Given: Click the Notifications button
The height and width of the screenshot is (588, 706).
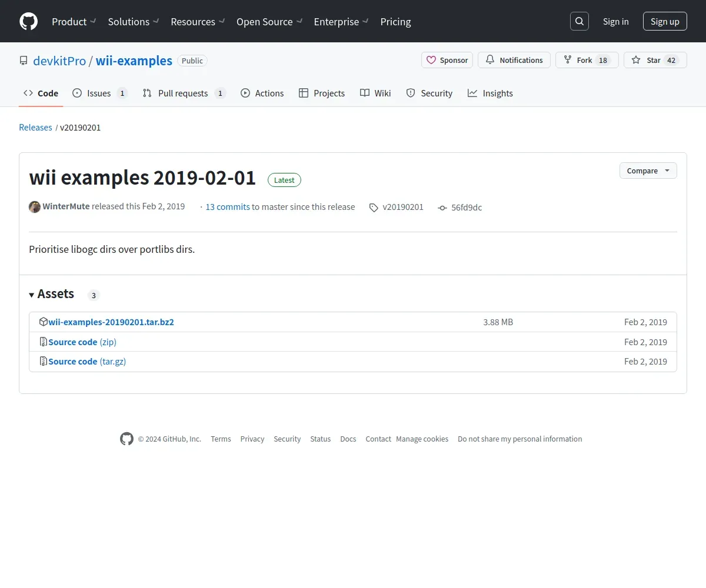Looking at the screenshot, I should (x=514, y=60).
